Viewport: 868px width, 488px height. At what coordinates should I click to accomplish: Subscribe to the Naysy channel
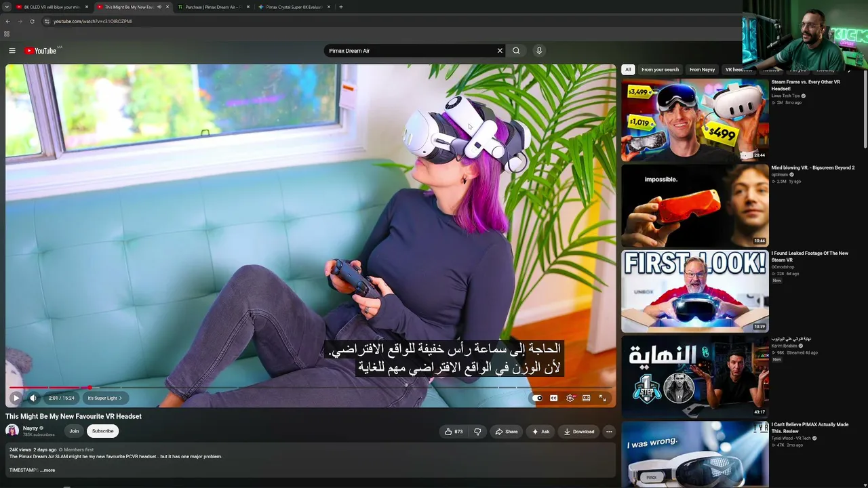click(103, 431)
